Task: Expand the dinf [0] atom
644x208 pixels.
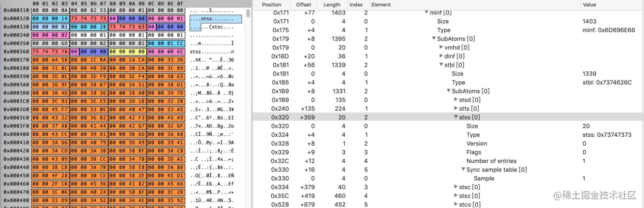Action: [x=441, y=56]
